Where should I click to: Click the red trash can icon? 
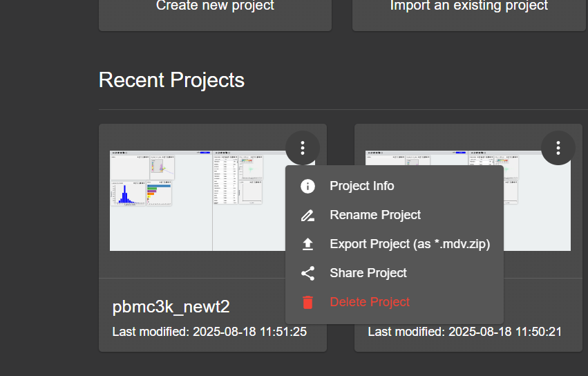[x=308, y=302]
